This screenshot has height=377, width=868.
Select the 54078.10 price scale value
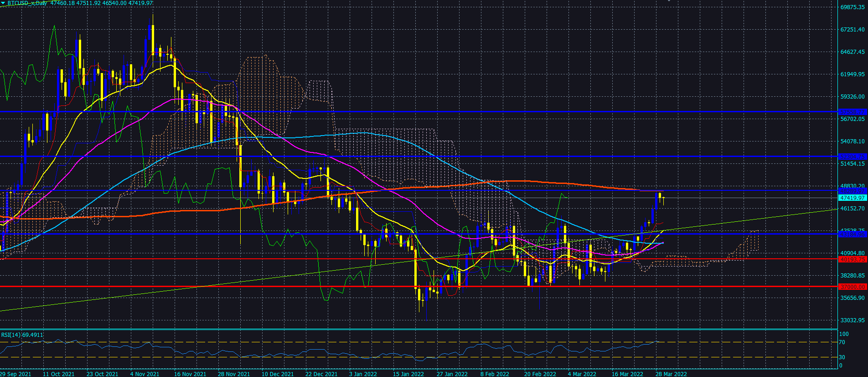click(x=852, y=141)
